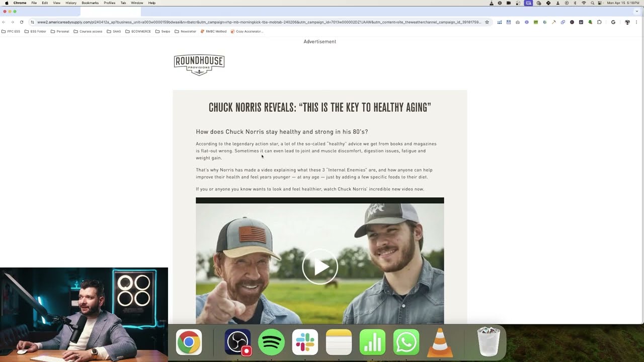Click the floppy disk save extension icon
The width and height of the screenshot is (644, 362).
point(509,22)
